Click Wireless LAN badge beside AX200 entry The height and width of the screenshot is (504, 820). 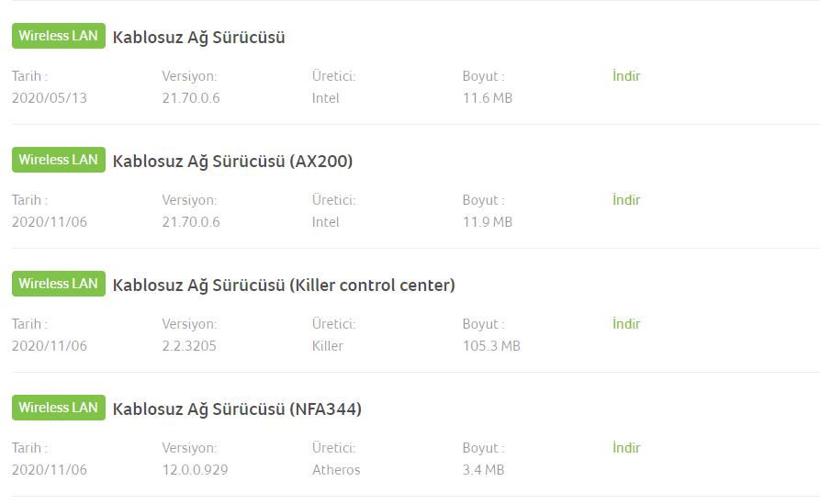[x=58, y=160]
